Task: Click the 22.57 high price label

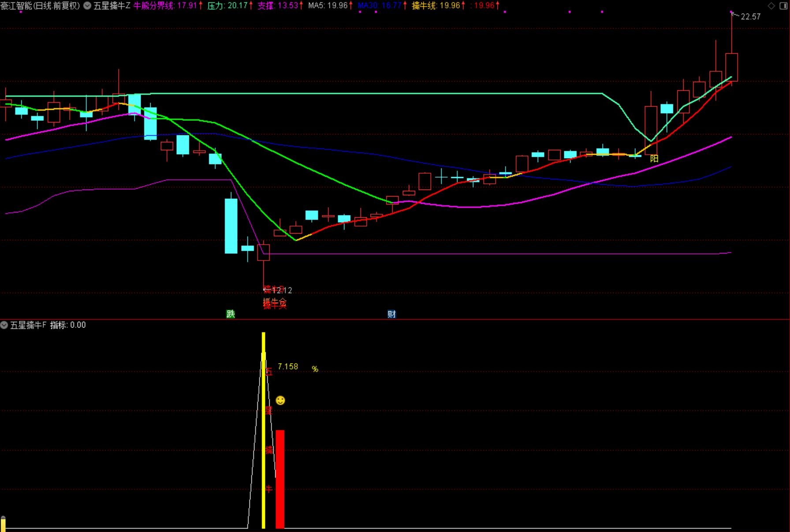Action: point(750,17)
